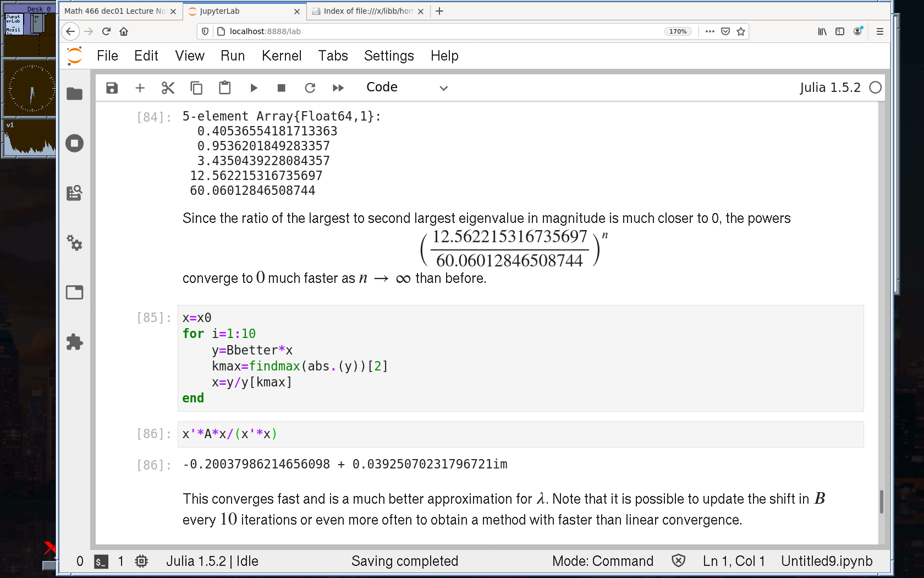Save the notebook with the disk icon
The width and height of the screenshot is (924, 578).
(112, 88)
